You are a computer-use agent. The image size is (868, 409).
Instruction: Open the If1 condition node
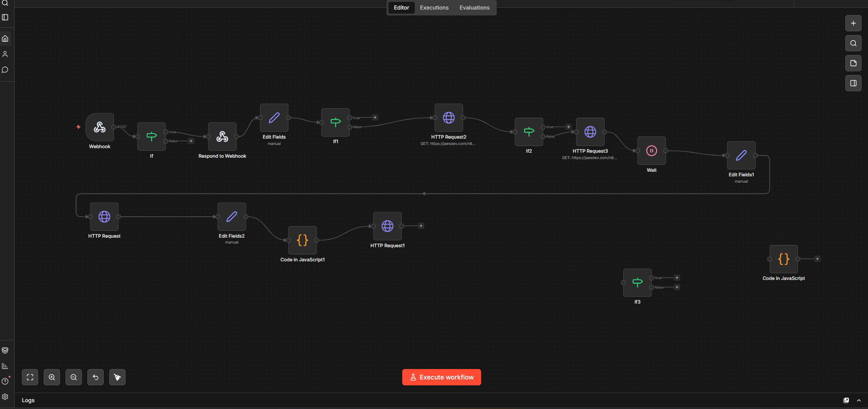(335, 122)
